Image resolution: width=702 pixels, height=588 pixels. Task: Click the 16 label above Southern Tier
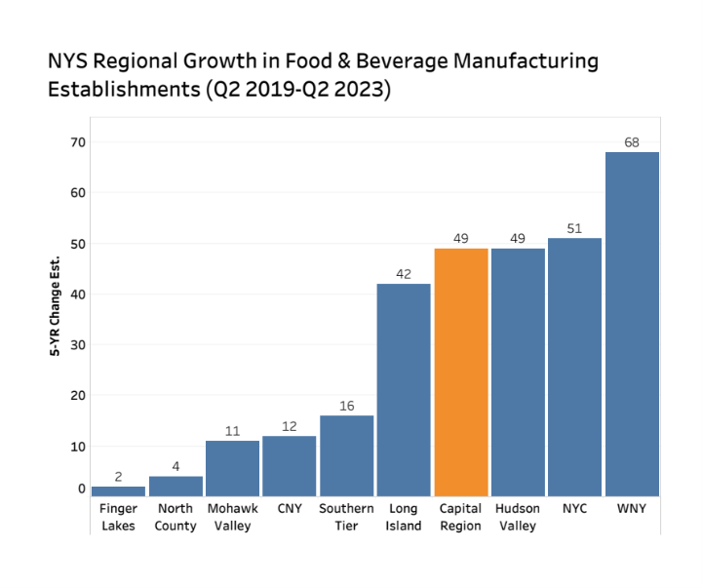[346, 406]
